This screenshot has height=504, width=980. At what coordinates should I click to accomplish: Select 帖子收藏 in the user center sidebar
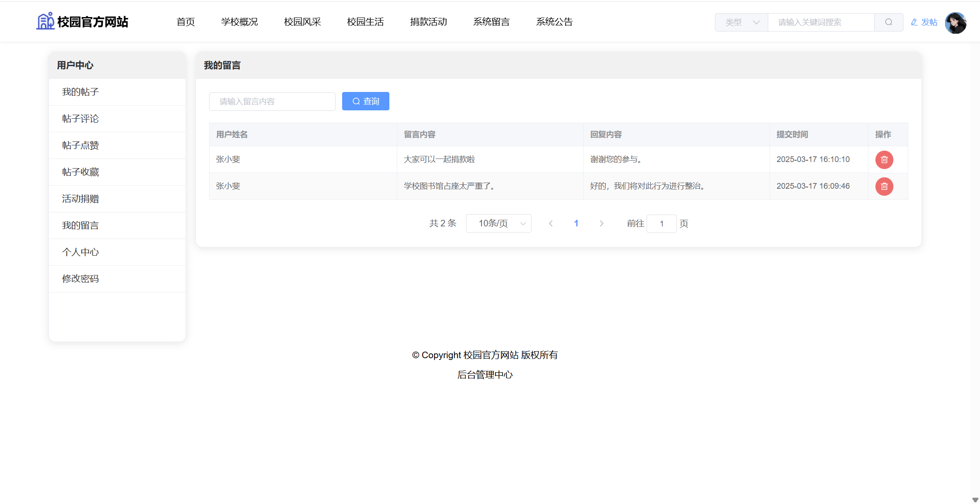[80, 172]
